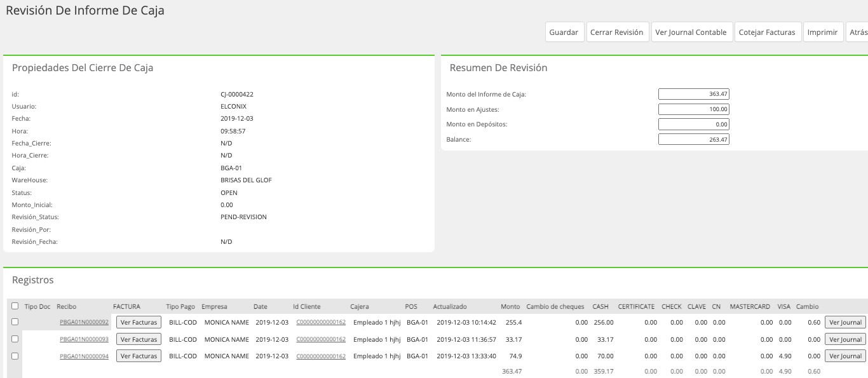The height and width of the screenshot is (378, 868).
Task: Click the Cotejar Facturas button
Action: pos(767,32)
